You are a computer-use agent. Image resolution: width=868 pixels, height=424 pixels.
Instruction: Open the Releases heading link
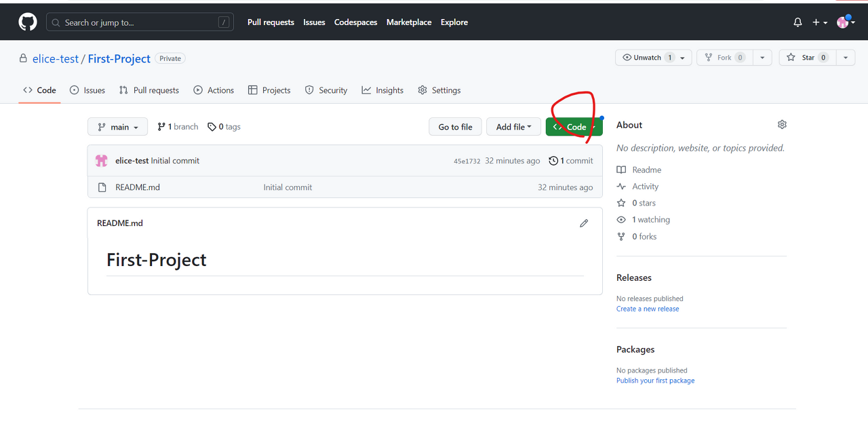coord(634,277)
